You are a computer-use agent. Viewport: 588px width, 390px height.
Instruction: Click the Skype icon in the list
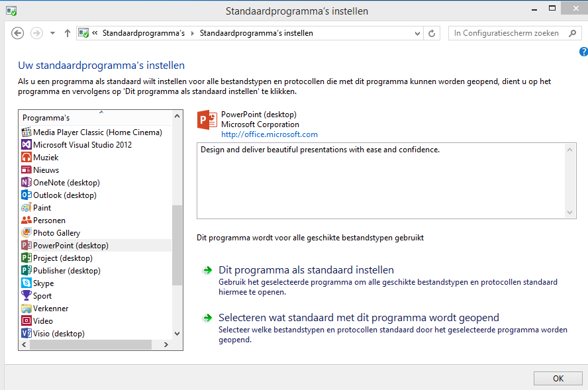[x=26, y=283]
